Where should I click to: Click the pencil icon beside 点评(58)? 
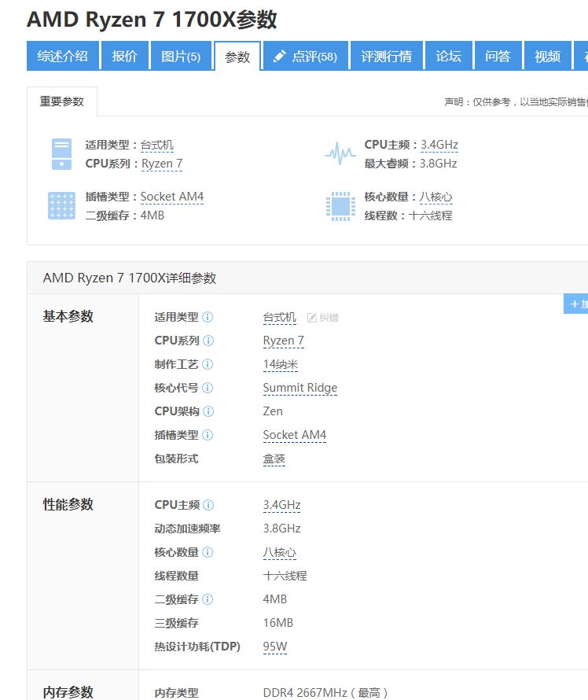click(x=279, y=57)
